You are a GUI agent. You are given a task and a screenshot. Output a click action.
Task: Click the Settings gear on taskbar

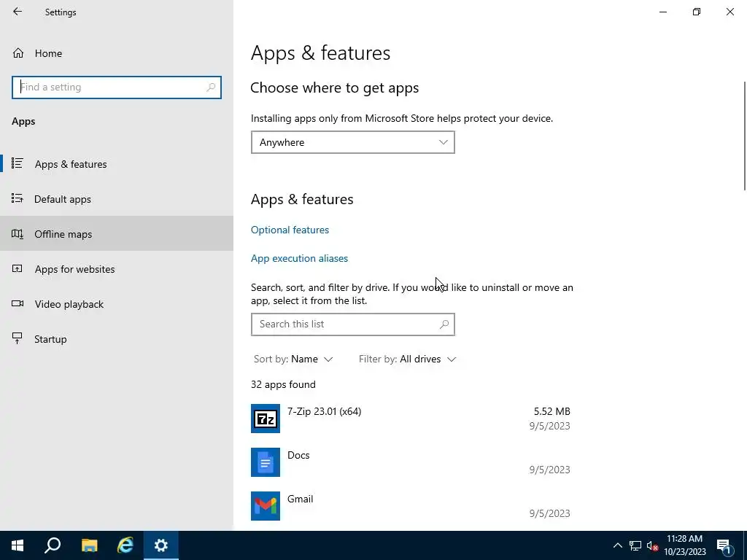coord(161,545)
